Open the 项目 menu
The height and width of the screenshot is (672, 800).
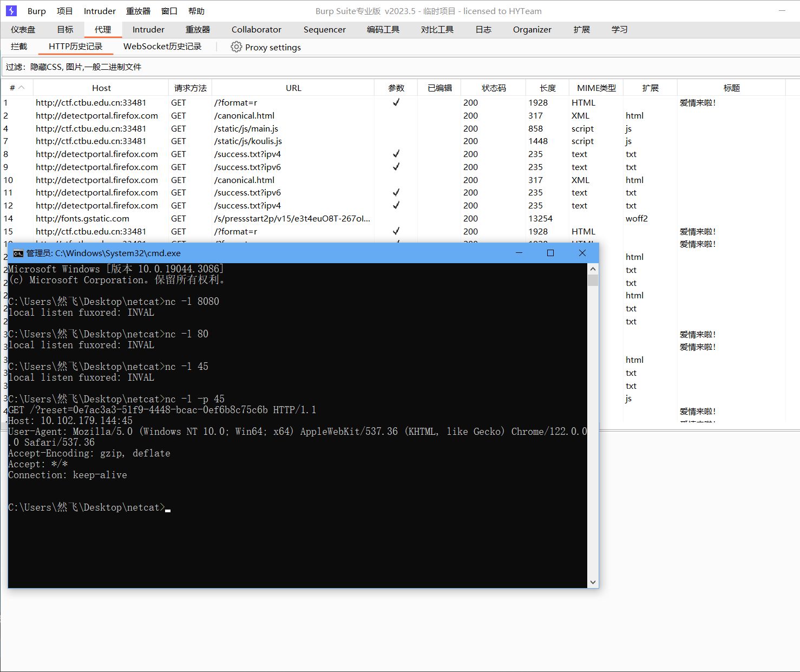click(x=65, y=11)
